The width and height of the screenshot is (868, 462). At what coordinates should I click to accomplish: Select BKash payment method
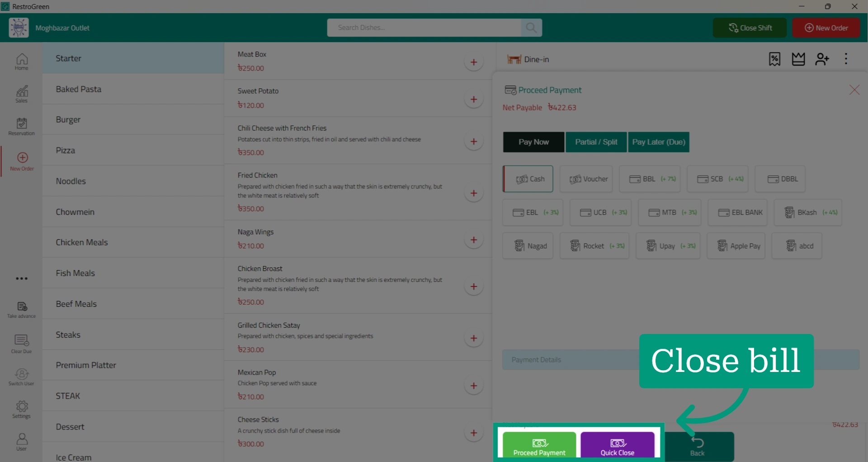pyautogui.click(x=808, y=212)
